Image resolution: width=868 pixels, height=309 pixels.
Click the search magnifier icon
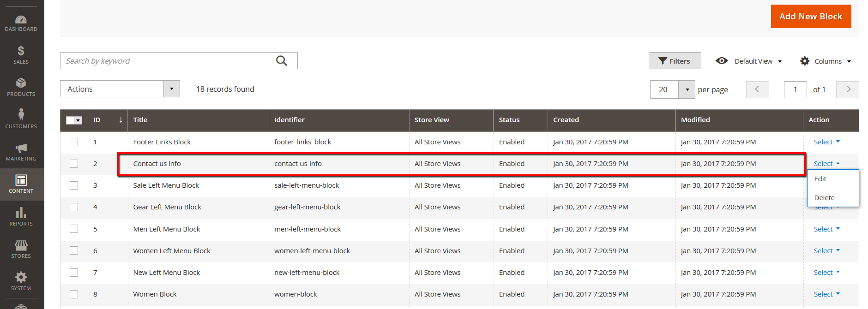(282, 61)
